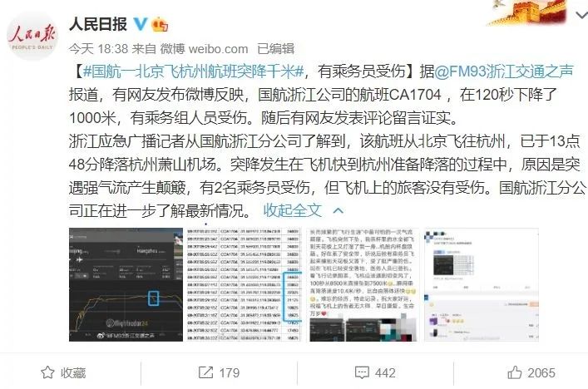Click the 收藏 label
This screenshot has width=588, height=389.
tap(73, 373)
